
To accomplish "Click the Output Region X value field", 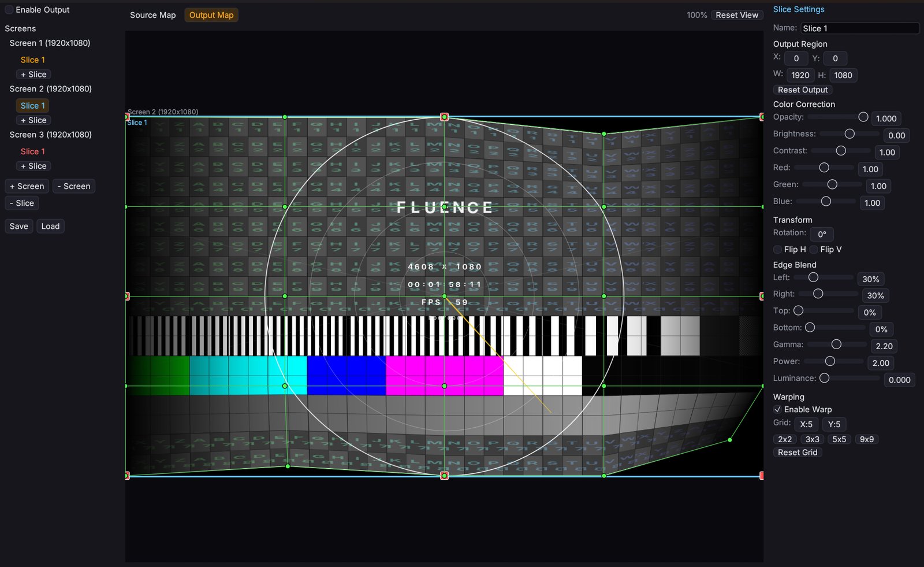I will click(796, 58).
